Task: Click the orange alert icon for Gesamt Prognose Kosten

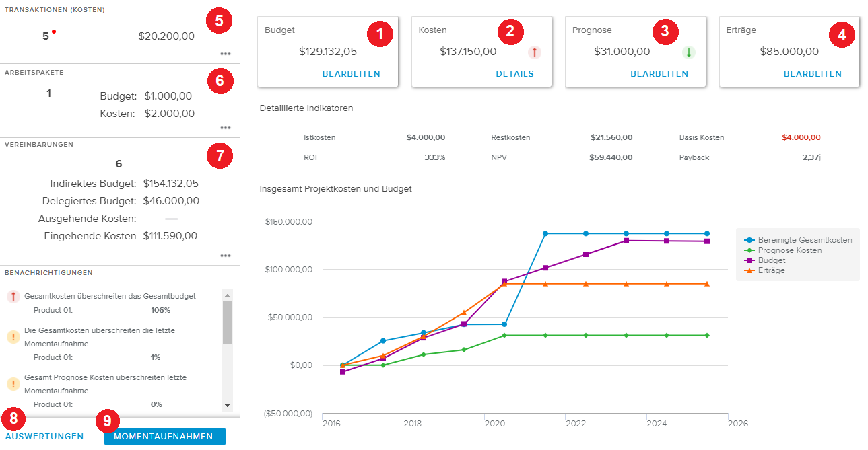Action: click(13, 384)
